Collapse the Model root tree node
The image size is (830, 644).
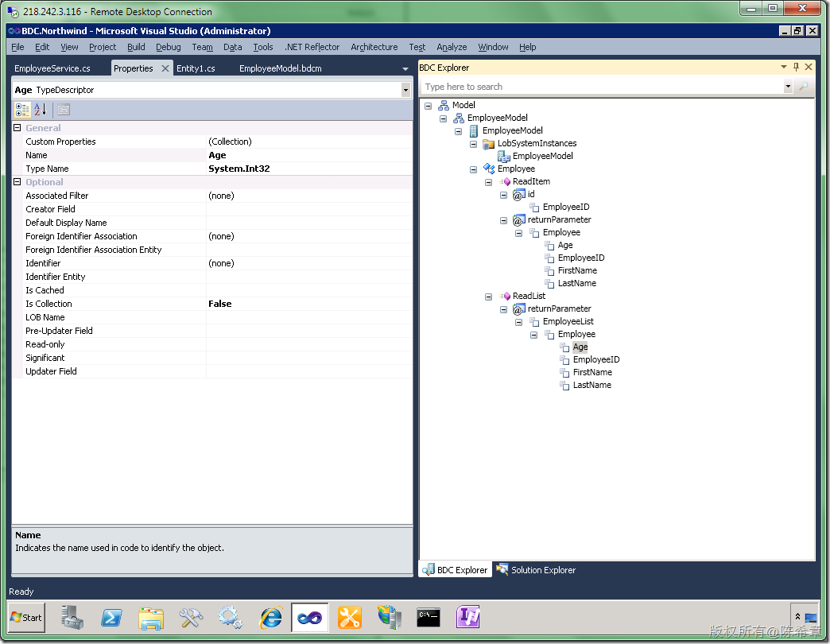(x=429, y=106)
